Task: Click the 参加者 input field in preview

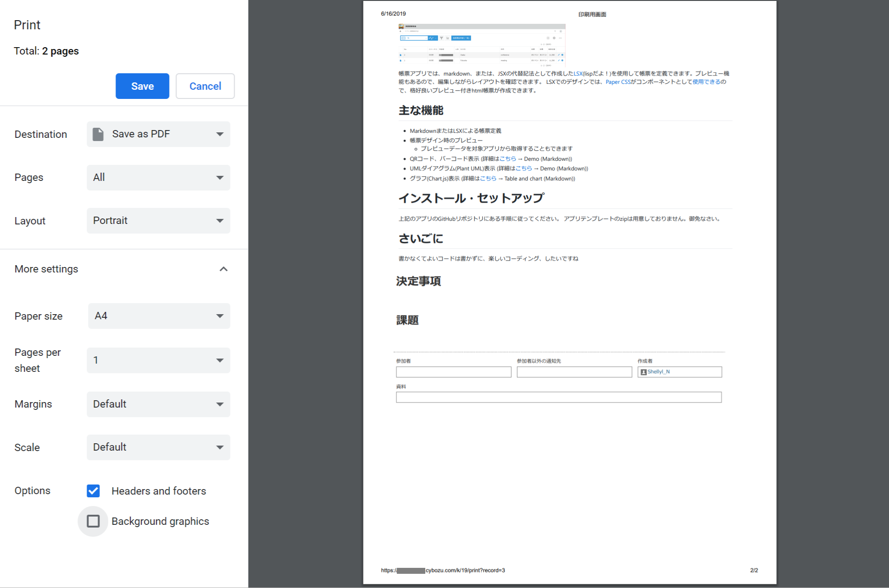Action: [453, 372]
